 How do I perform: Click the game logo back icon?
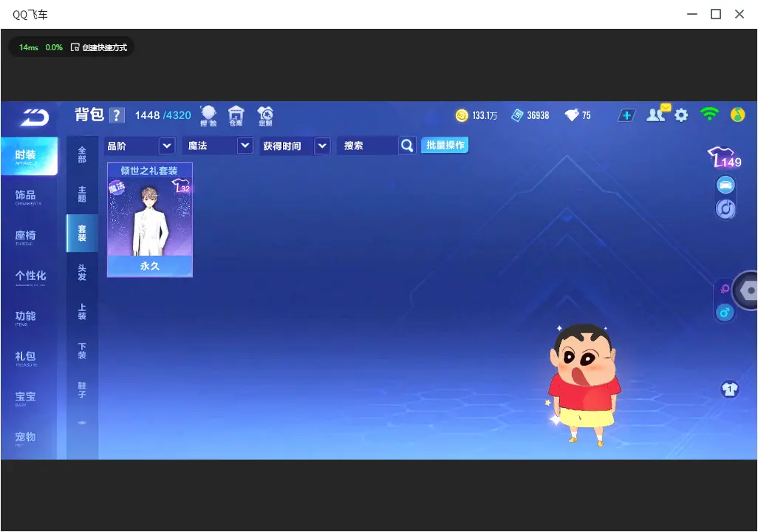(35, 117)
